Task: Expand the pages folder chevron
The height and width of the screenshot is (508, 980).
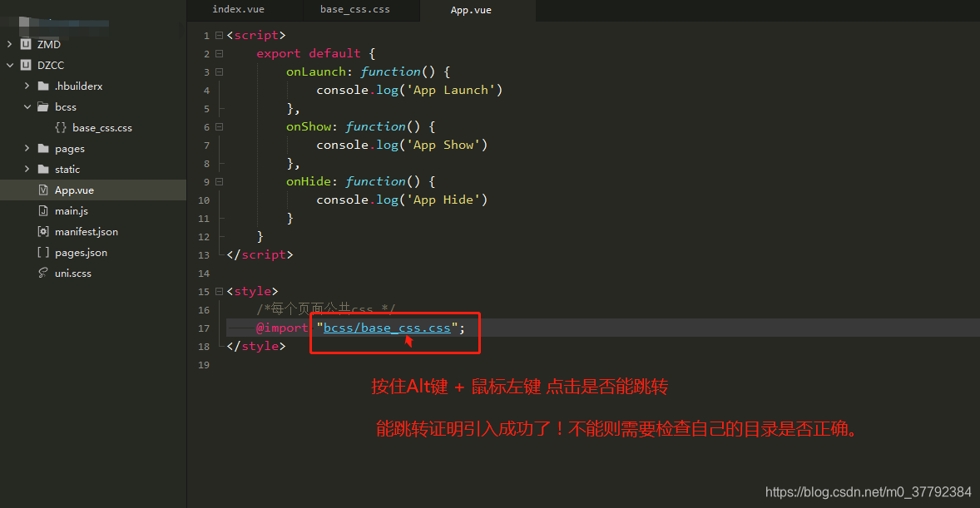Action: point(27,149)
